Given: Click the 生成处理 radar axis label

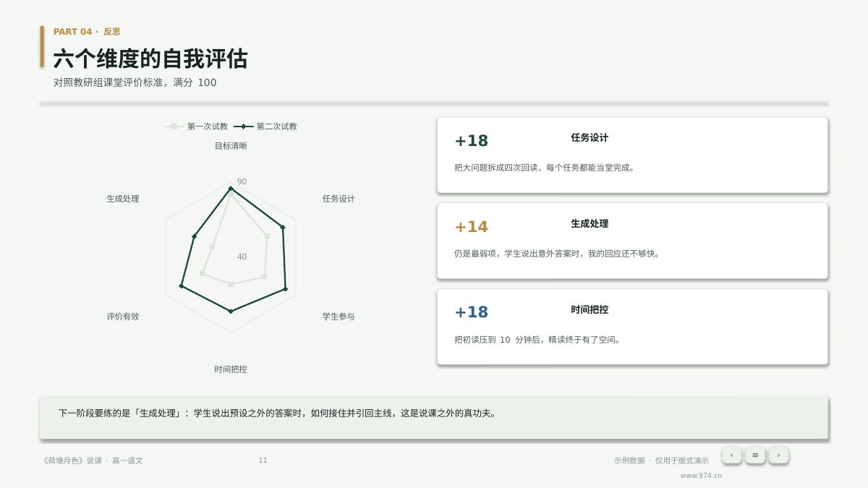Looking at the screenshot, I should click(x=123, y=199).
